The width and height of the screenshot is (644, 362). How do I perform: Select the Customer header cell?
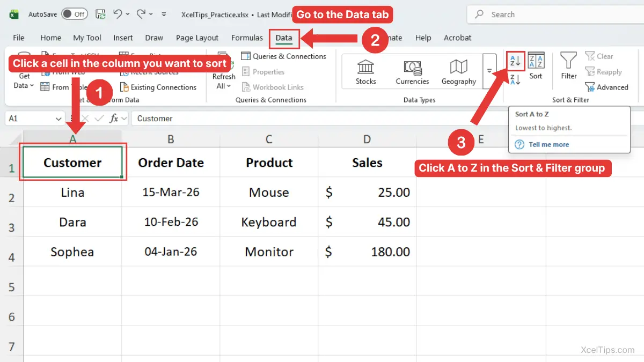pyautogui.click(x=72, y=162)
